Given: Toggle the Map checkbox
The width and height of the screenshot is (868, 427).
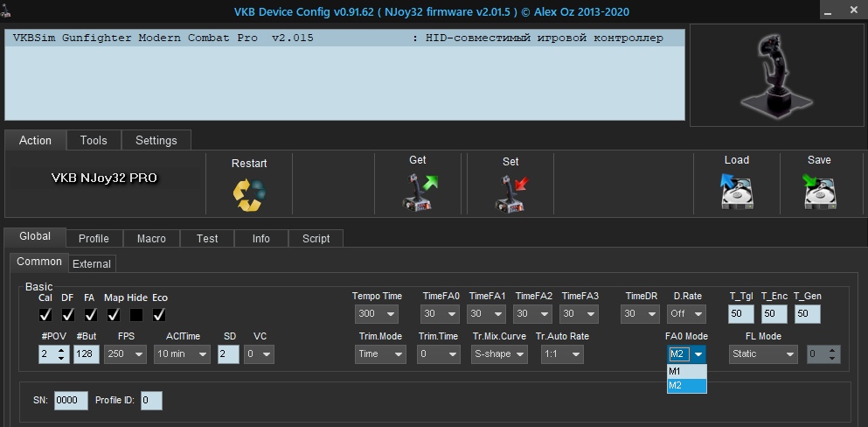Looking at the screenshot, I should 114,315.
